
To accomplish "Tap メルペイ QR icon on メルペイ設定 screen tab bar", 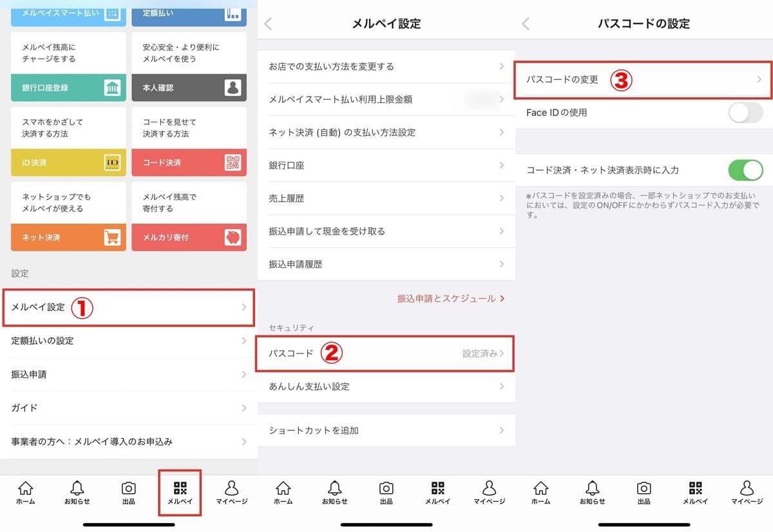I will pos(438,488).
